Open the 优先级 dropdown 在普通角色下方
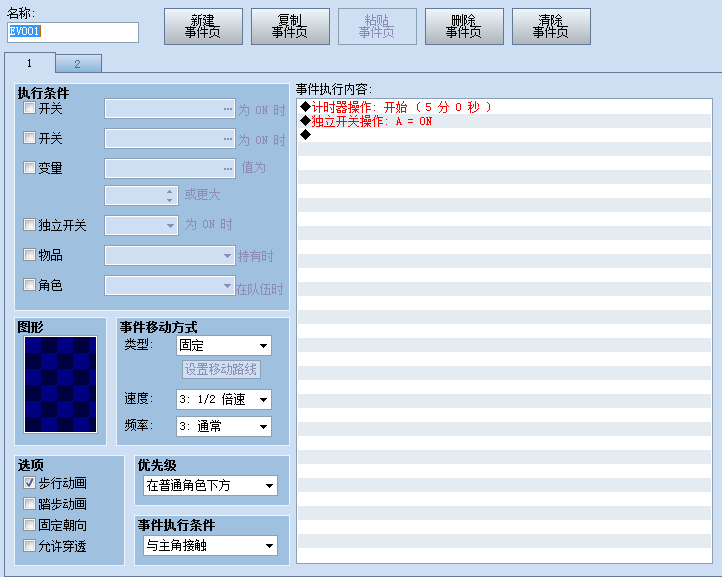The height and width of the screenshot is (577, 722). pos(210,485)
